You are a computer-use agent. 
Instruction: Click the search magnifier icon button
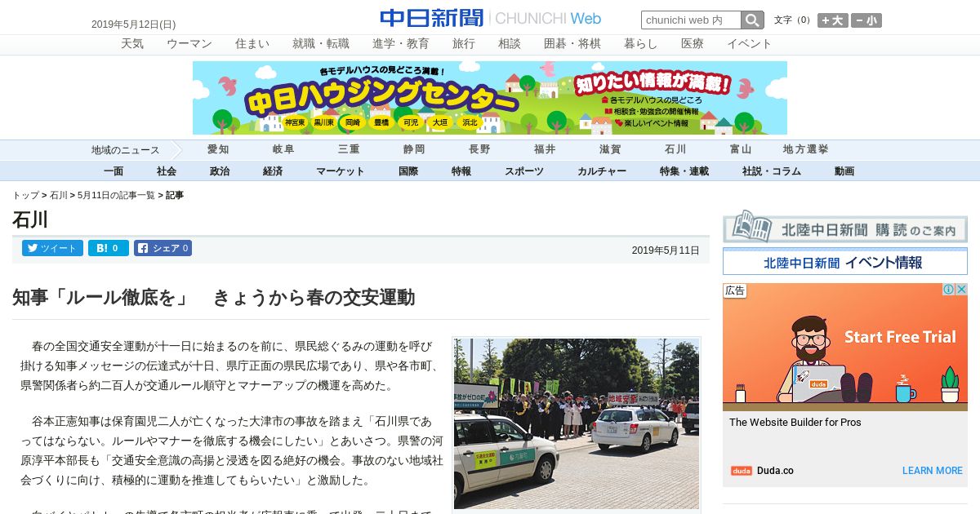(752, 20)
